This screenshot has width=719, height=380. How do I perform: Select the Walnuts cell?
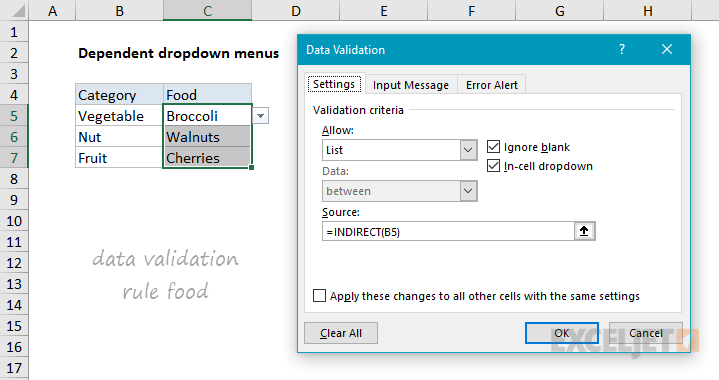pos(207,137)
